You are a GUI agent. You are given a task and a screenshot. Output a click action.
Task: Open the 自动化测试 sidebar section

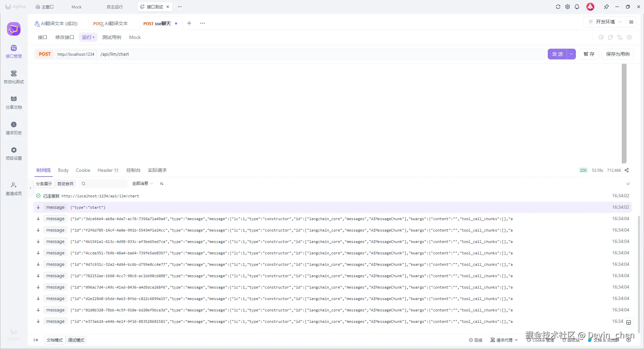[14, 77]
